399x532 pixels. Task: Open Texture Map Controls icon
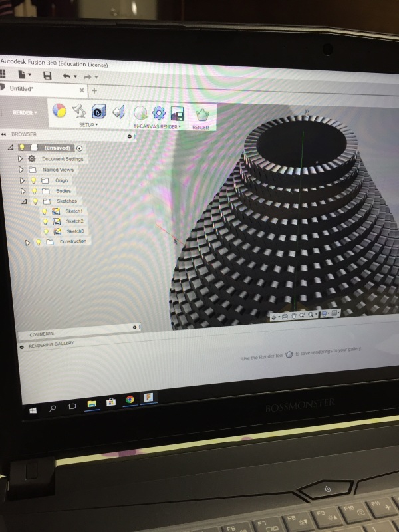click(x=119, y=112)
